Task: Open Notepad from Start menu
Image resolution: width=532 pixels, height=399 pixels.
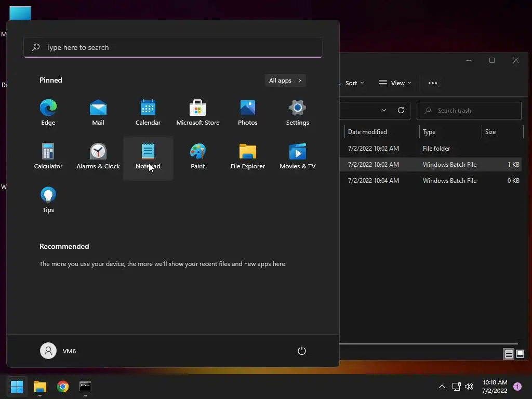Action: (148, 158)
